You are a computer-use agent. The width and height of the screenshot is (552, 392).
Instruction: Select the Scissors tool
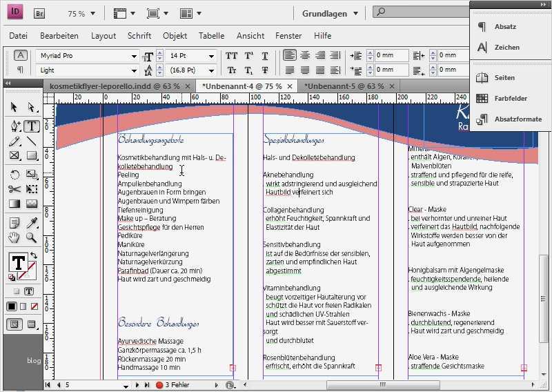(x=14, y=189)
